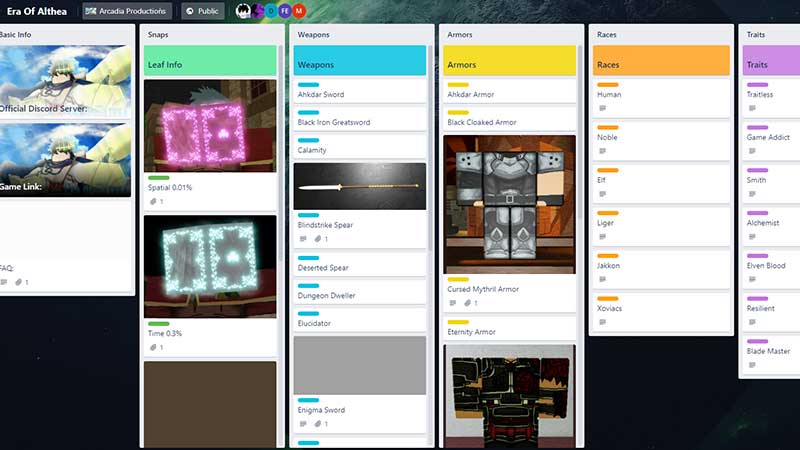
Task: Open the FAQ card
Action: point(65,246)
